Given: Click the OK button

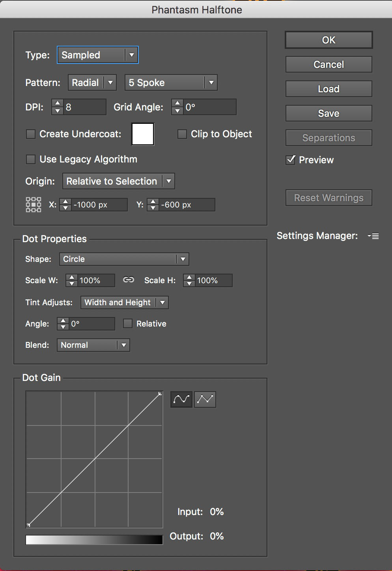Looking at the screenshot, I should click(329, 40).
